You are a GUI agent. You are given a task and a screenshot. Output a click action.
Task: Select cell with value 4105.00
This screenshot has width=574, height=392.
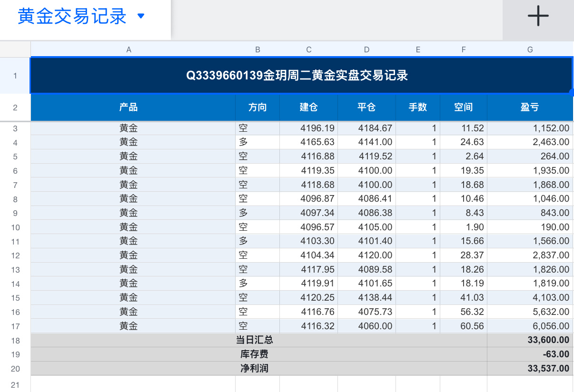[x=366, y=227]
